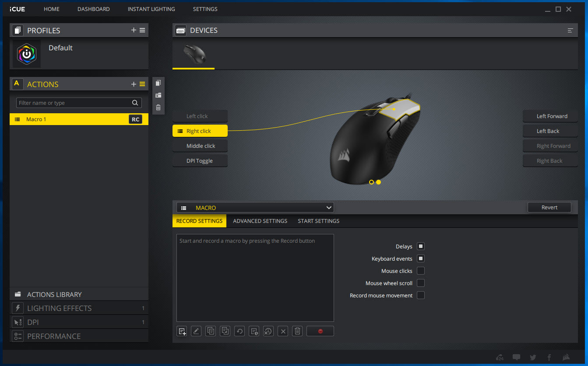Open the Devices panel options menu
Screen dimensions: 588x366
pyautogui.click(x=570, y=31)
